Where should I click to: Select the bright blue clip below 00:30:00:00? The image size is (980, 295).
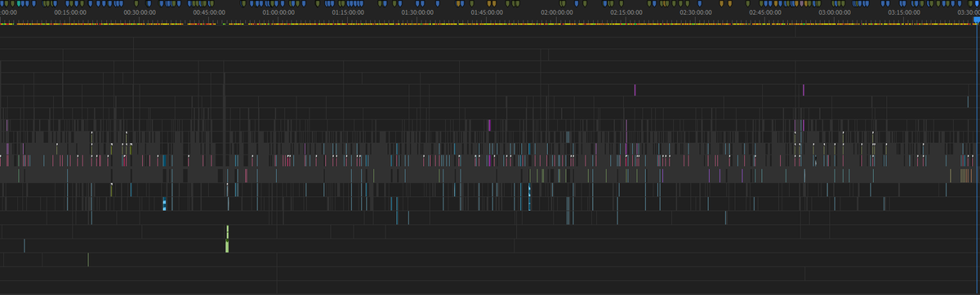tap(164, 203)
